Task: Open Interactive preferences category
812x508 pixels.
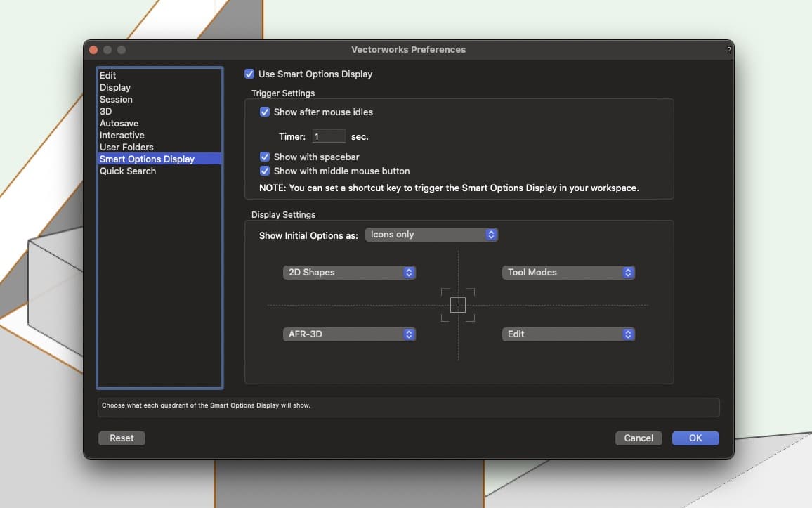Action: coord(159,135)
